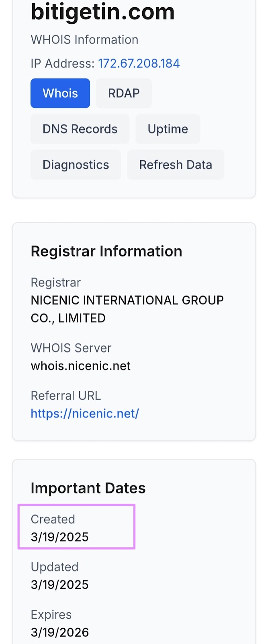Click the WHOIS Server field label

pyautogui.click(x=71, y=348)
